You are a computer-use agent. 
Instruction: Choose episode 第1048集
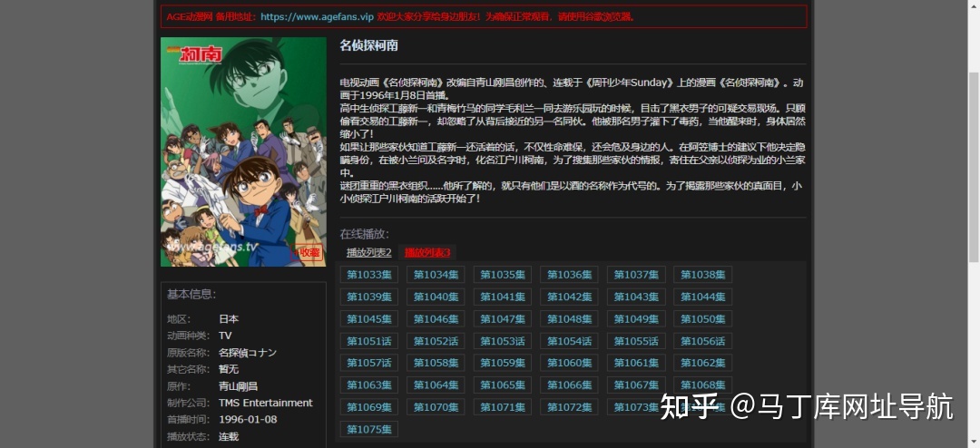pyautogui.click(x=569, y=319)
